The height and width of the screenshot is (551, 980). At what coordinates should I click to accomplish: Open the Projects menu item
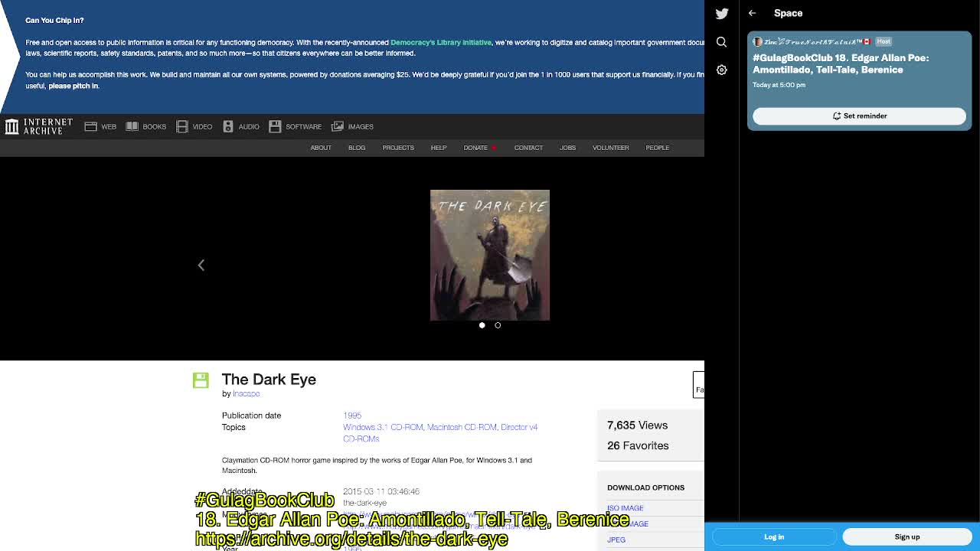click(x=398, y=148)
